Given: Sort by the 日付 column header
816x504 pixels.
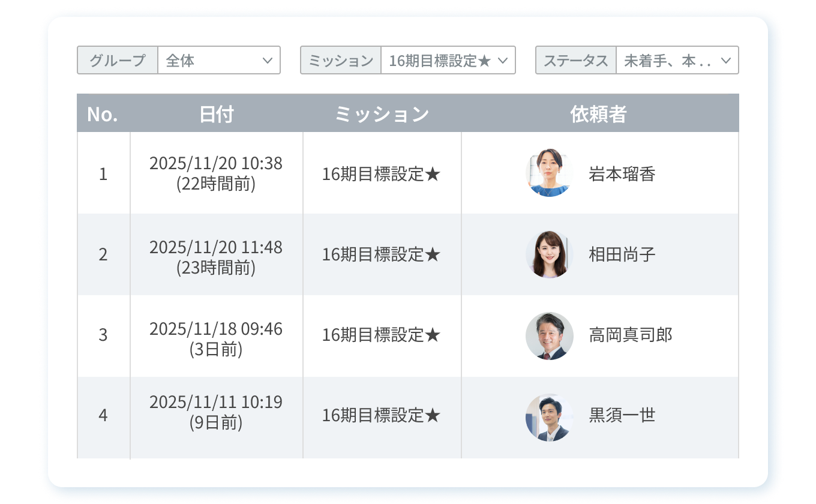Looking at the screenshot, I should tap(216, 114).
